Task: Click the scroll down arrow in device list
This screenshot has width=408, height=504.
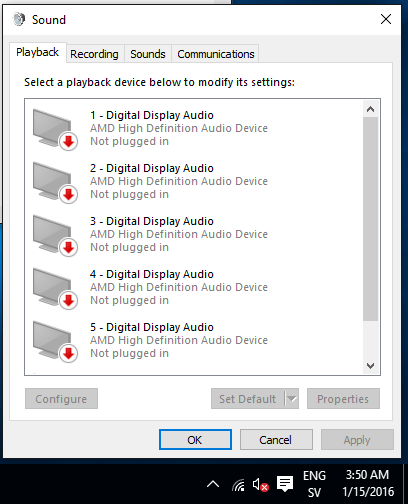Action: tap(370, 366)
